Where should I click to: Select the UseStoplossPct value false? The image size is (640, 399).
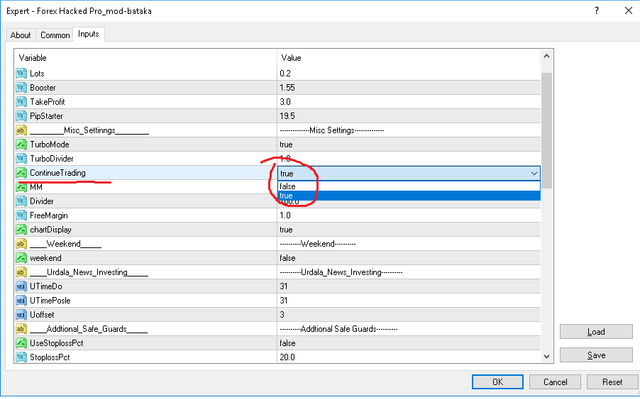point(287,343)
